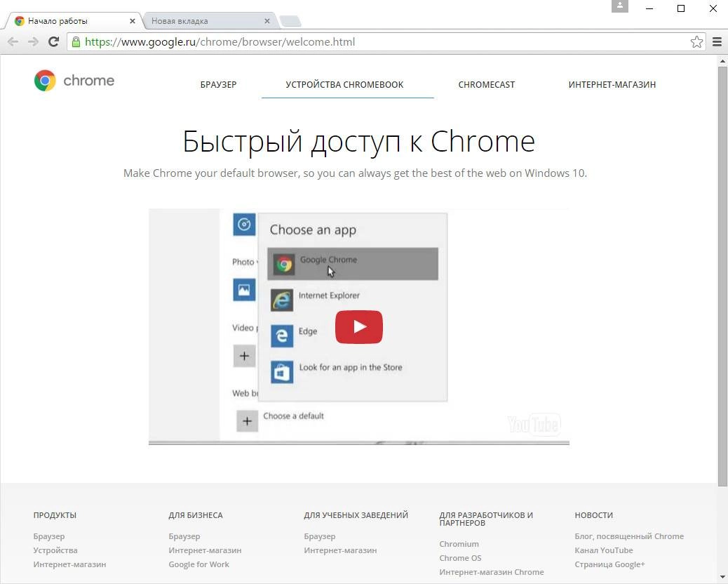Click the scrollbar up arrow
This screenshot has width=728, height=584.
pyautogui.click(x=722, y=60)
